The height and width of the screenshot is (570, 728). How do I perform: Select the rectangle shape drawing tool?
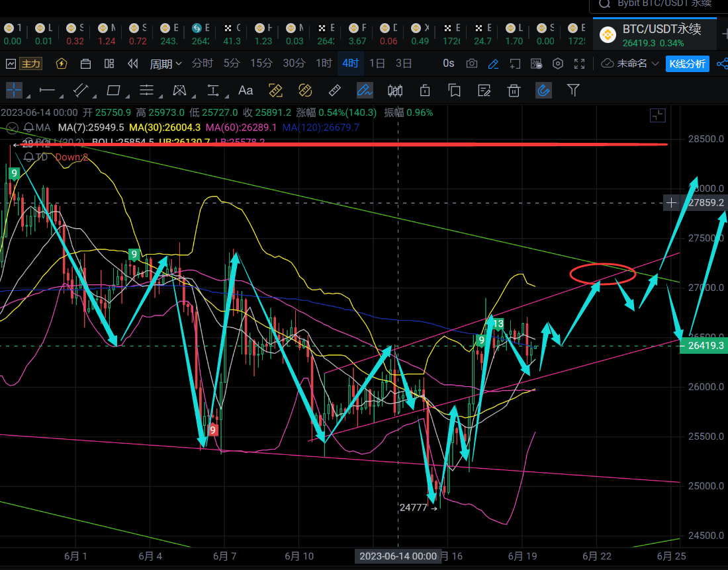pos(113,90)
